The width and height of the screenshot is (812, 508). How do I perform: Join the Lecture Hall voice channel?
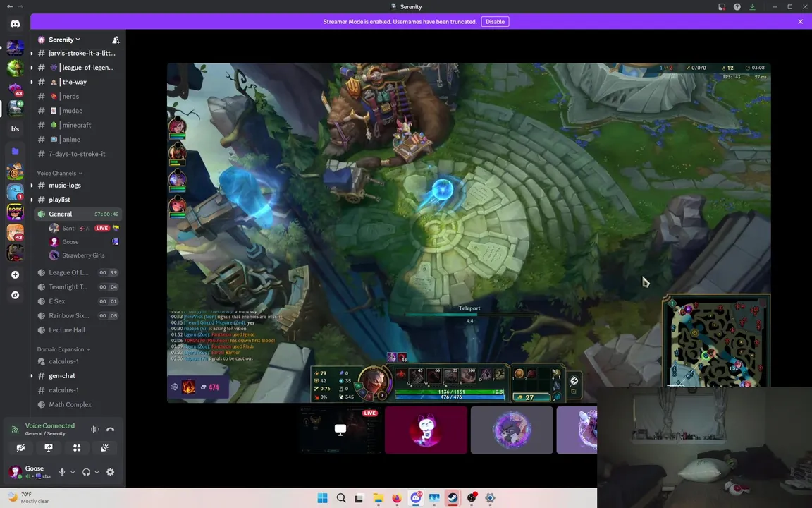pyautogui.click(x=78, y=330)
